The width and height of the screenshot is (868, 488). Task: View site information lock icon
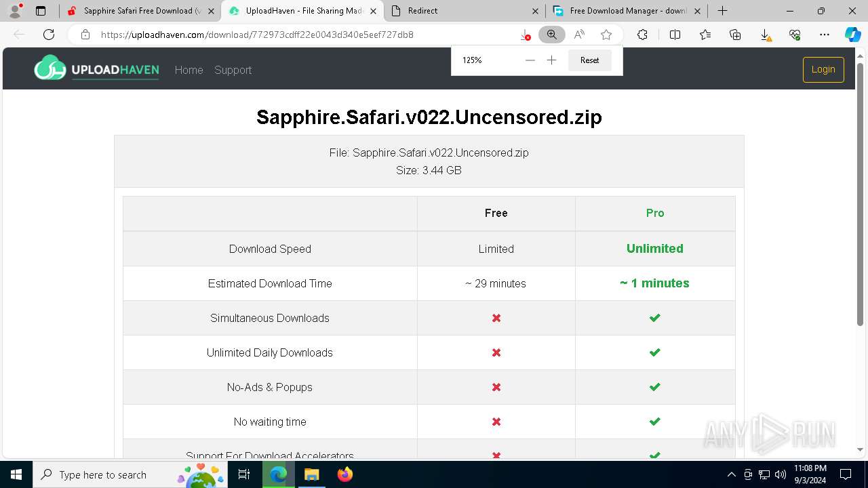click(x=85, y=35)
